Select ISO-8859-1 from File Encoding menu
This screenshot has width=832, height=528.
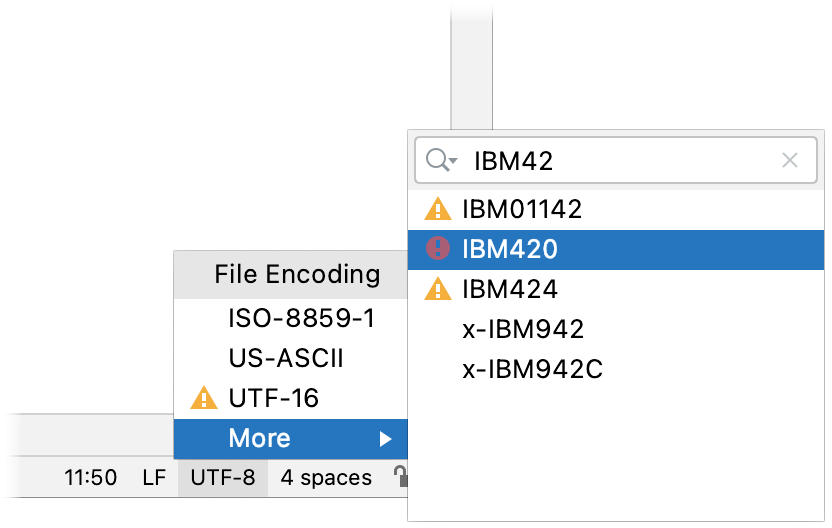pos(300,318)
